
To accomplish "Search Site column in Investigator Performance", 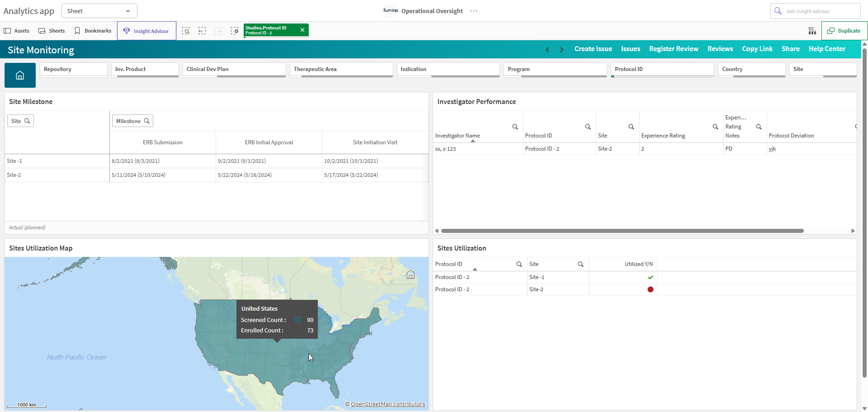I will [631, 127].
